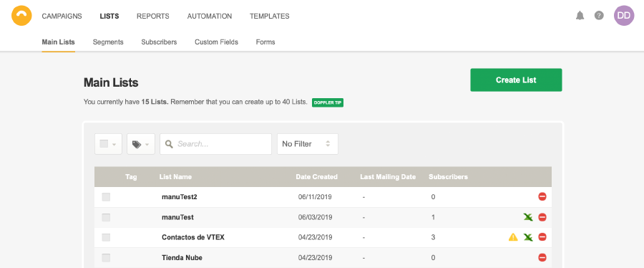Open the tag label dropdown
The height and width of the screenshot is (268, 644).
(141, 144)
